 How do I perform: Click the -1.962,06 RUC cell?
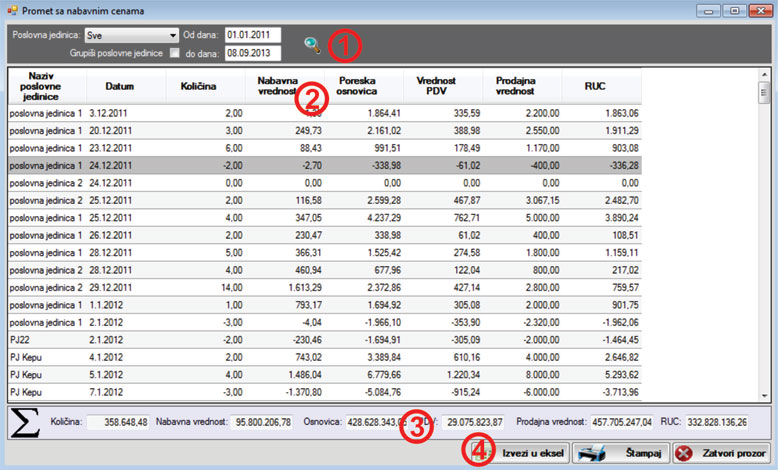[602, 323]
